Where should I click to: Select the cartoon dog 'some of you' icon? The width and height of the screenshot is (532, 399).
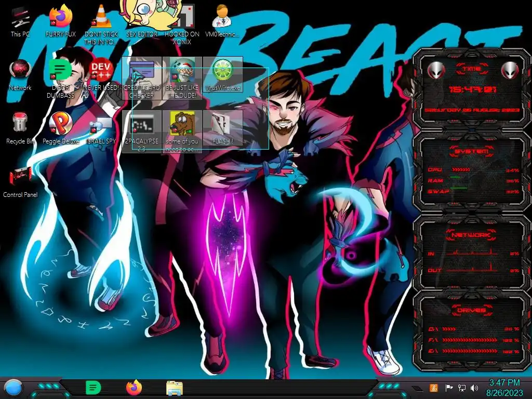[x=182, y=131]
